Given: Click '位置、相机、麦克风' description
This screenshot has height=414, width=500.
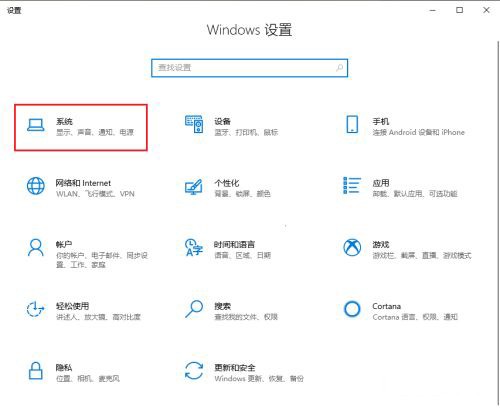Looking at the screenshot, I should pos(88,379).
